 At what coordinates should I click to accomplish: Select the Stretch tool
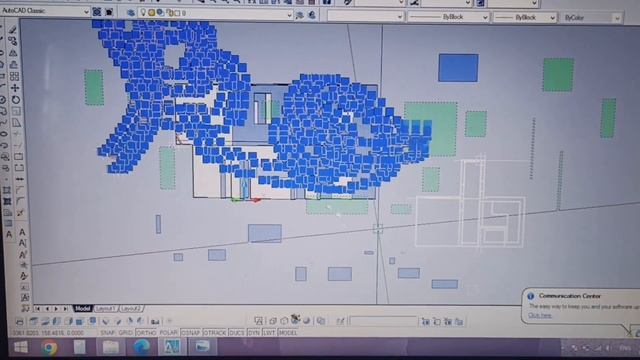pos(16,122)
